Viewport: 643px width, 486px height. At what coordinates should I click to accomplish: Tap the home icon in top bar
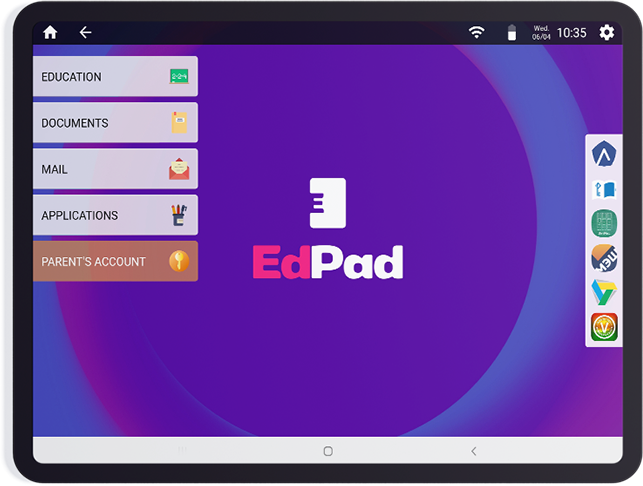tap(50, 32)
